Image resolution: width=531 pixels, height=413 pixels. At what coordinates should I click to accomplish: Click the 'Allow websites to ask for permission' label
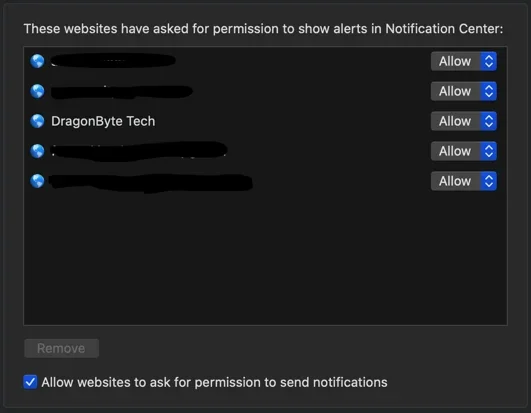tap(214, 383)
